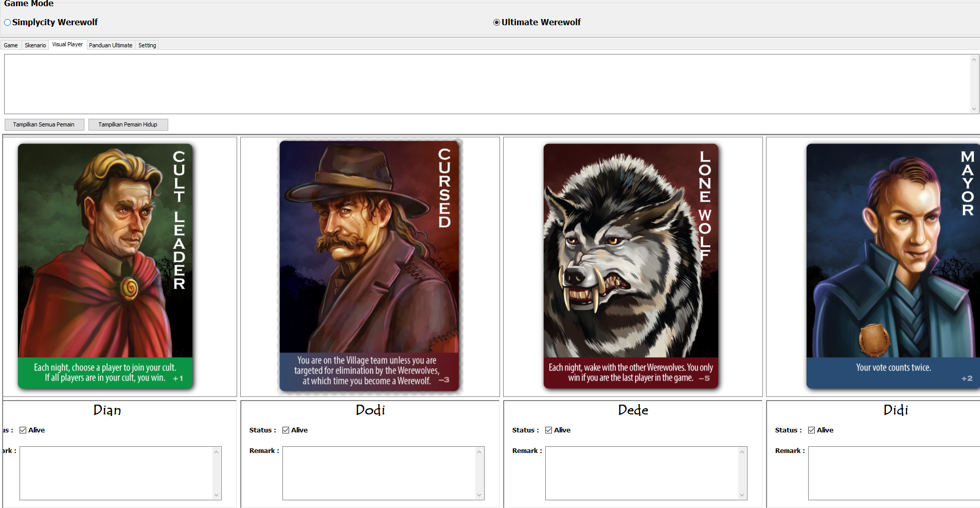Click scroll-up arrow in Dian's remark box
This screenshot has height=508, width=980.
(217, 452)
